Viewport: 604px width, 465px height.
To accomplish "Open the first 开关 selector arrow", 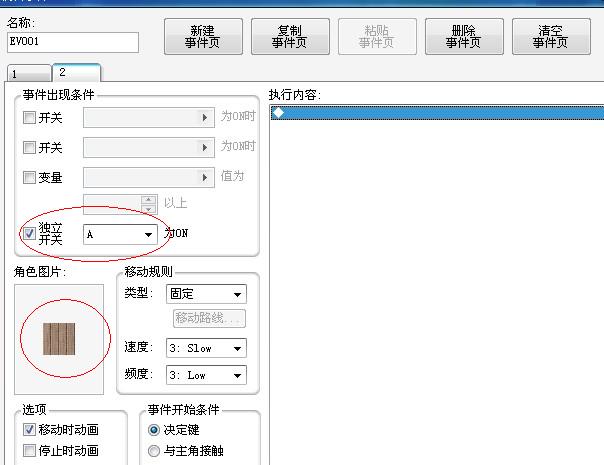I will coord(205,118).
